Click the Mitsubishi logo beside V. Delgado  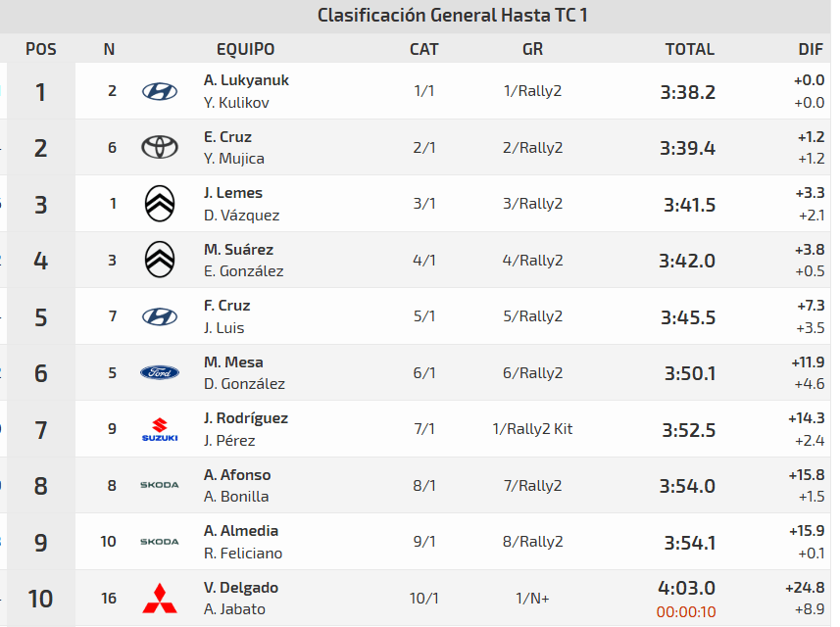click(x=160, y=598)
